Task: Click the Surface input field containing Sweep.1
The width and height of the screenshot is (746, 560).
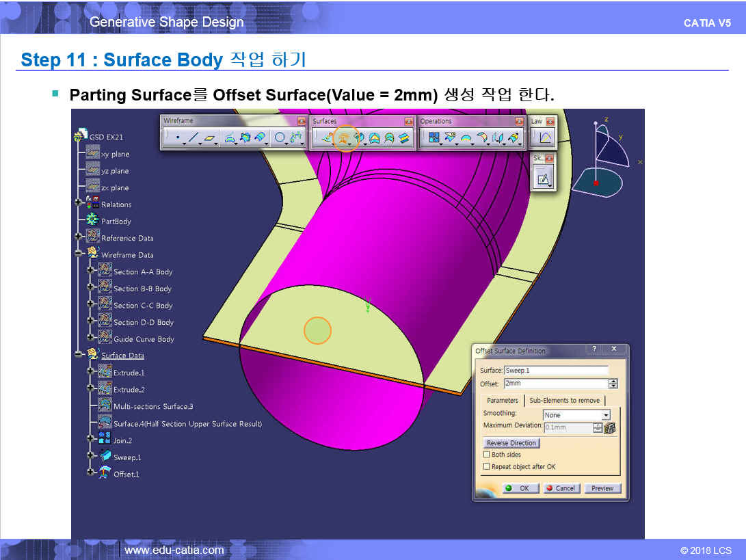Action: pyautogui.click(x=555, y=371)
